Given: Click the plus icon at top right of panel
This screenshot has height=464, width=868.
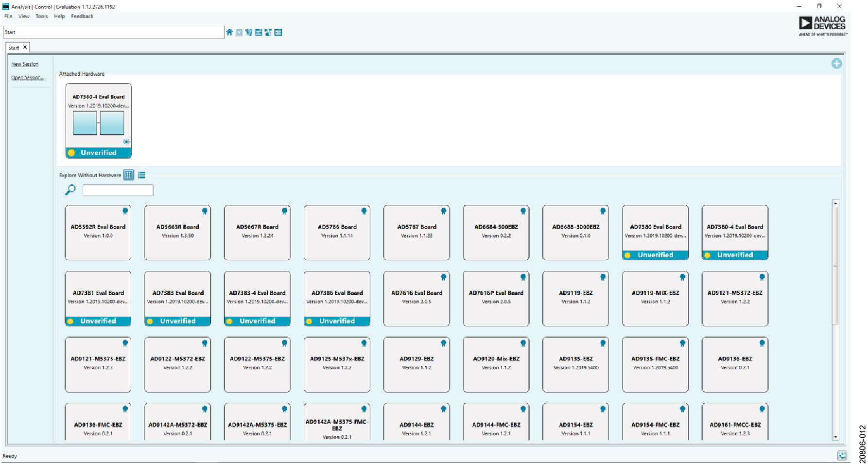Looking at the screenshot, I should click(x=836, y=64).
